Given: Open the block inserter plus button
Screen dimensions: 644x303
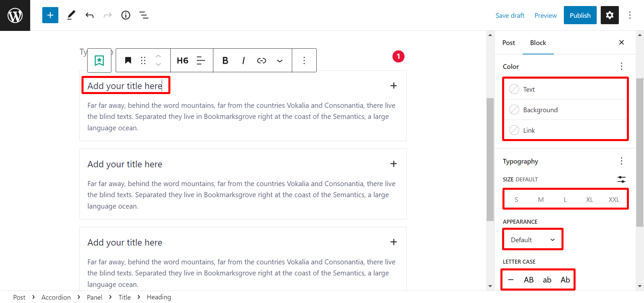Looking at the screenshot, I should coord(50,15).
